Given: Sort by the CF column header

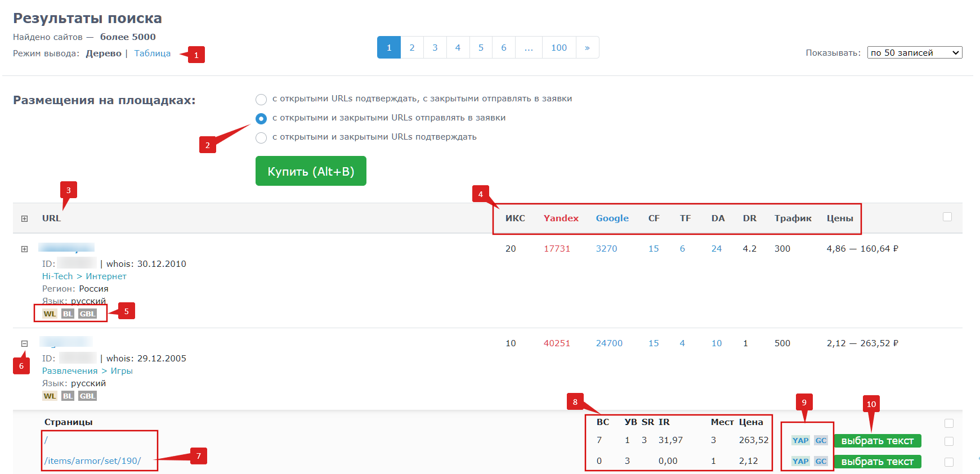Looking at the screenshot, I should pos(654,218).
